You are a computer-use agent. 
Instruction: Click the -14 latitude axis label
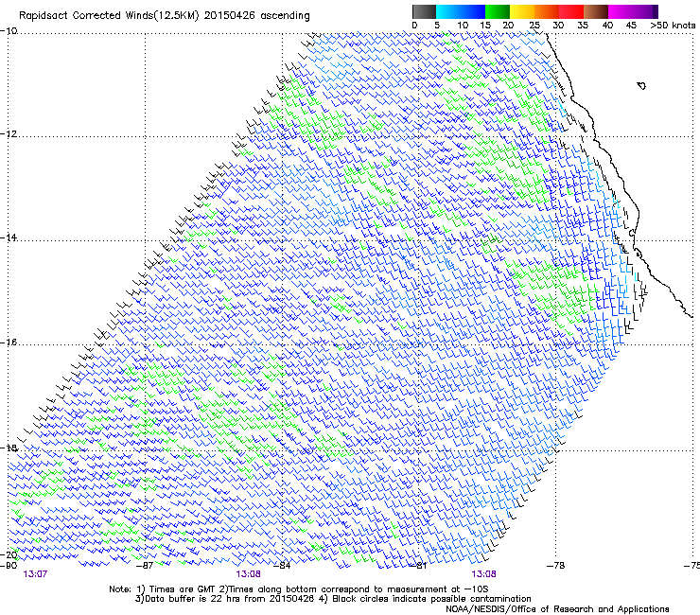pos(9,237)
